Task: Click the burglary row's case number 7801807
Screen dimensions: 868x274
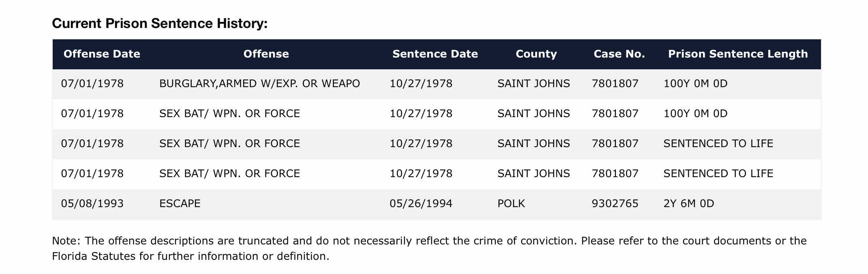Action: pyautogui.click(x=615, y=84)
